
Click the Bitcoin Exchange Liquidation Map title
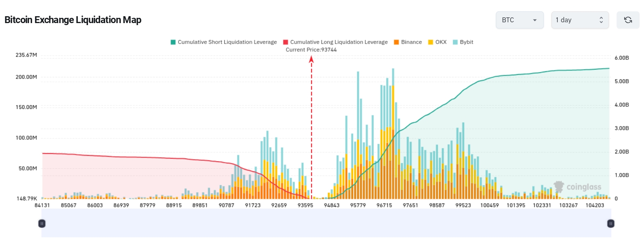pyautogui.click(x=73, y=20)
